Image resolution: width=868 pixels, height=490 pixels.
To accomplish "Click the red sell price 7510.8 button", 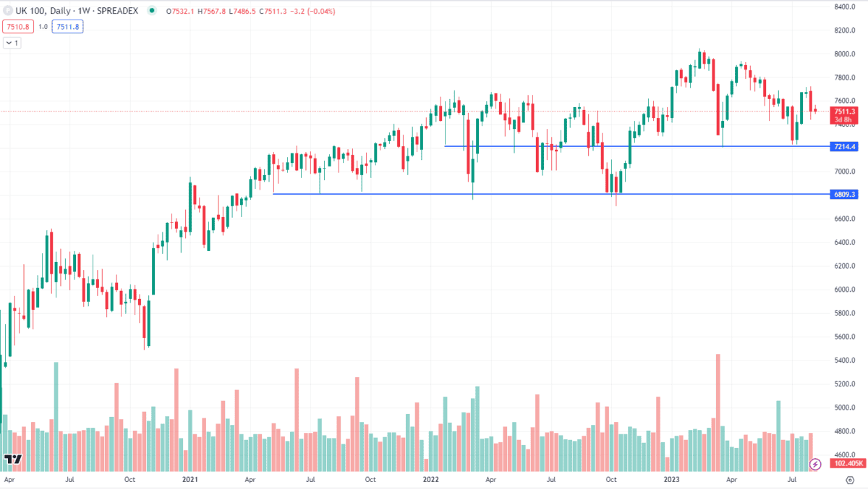I will (17, 27).
